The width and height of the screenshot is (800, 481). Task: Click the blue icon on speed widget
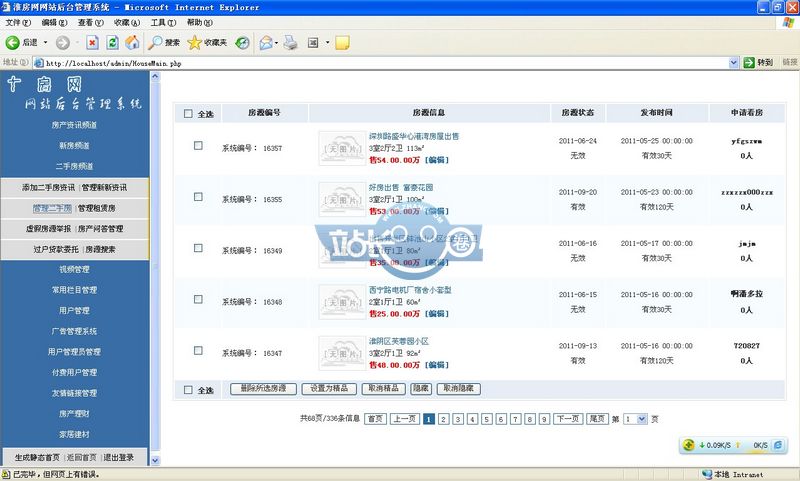click(778, 445)
